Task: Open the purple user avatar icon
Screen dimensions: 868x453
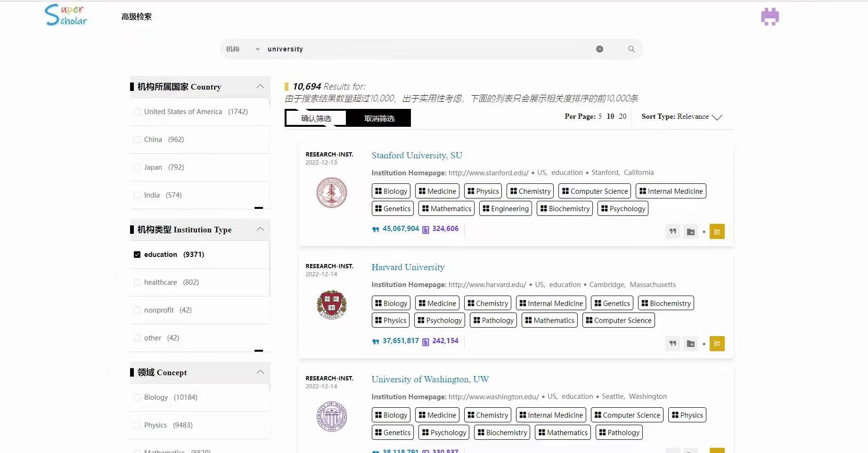Action: (770, 17)
